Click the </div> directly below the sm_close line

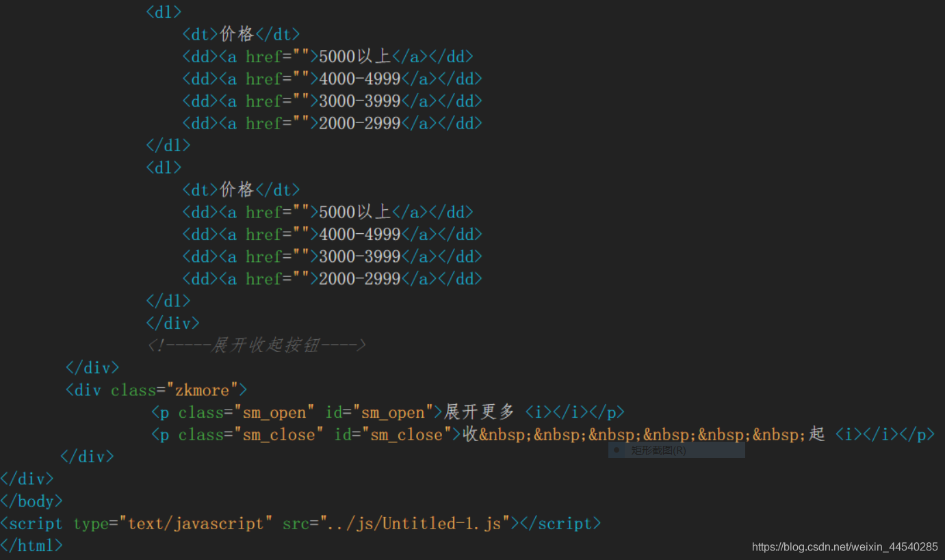pos(87,457)
